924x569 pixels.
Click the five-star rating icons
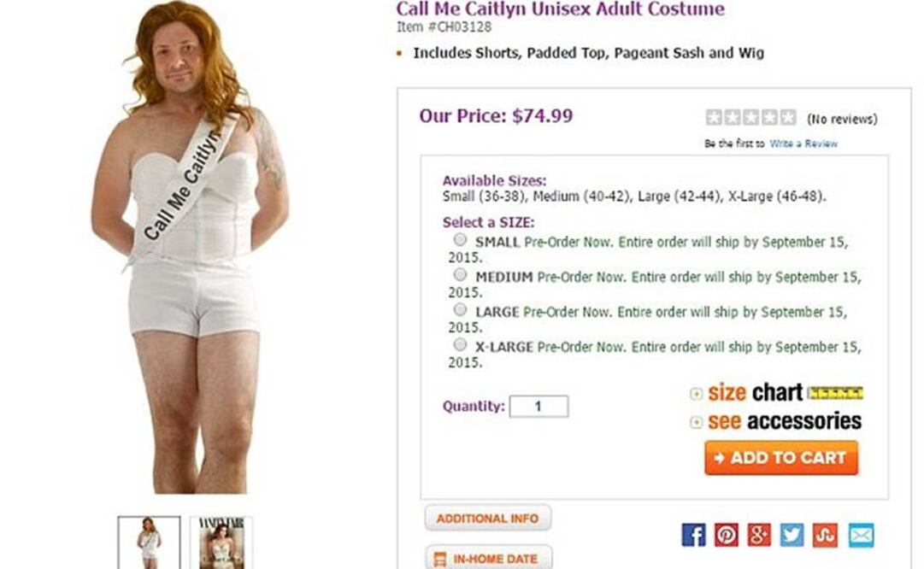pyautogui.click(x=750, y=118)
